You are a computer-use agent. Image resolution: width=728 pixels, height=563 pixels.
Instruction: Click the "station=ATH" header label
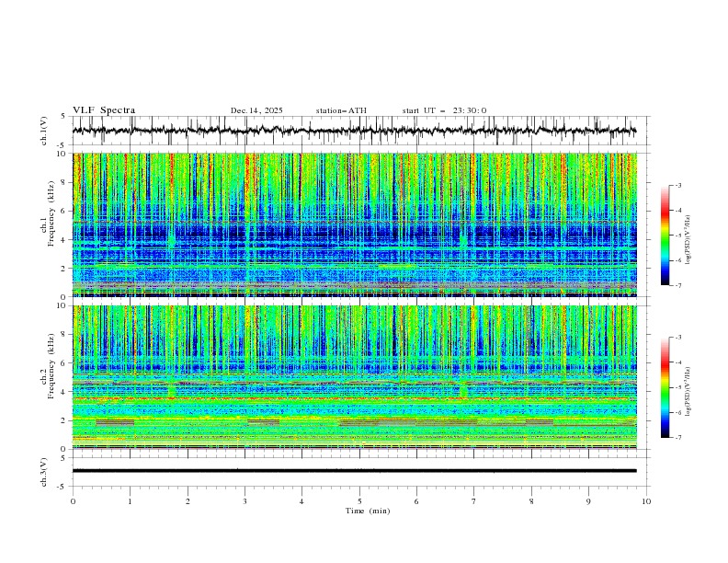point(341,110)
